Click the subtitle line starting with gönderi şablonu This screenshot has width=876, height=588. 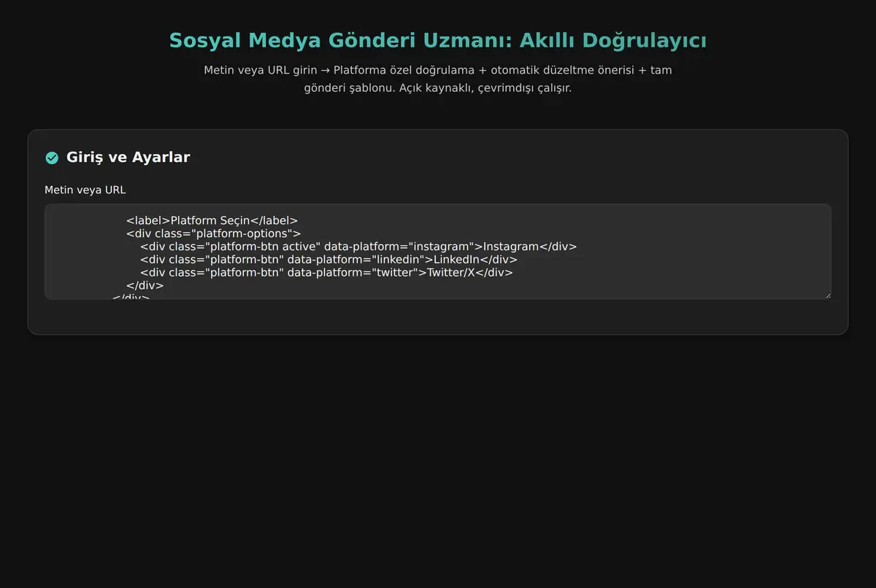click(x=438, y=88)
